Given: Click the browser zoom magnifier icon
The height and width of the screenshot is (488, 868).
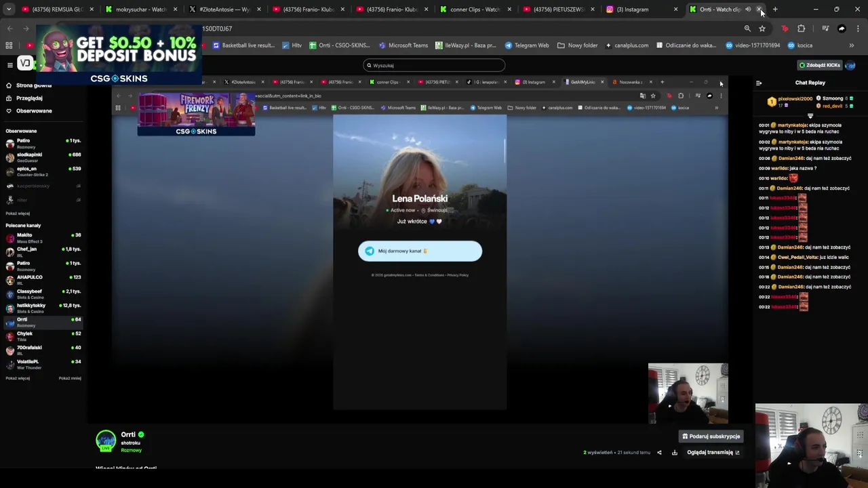Looking at the screenshot, I should (x=747, y=28).
